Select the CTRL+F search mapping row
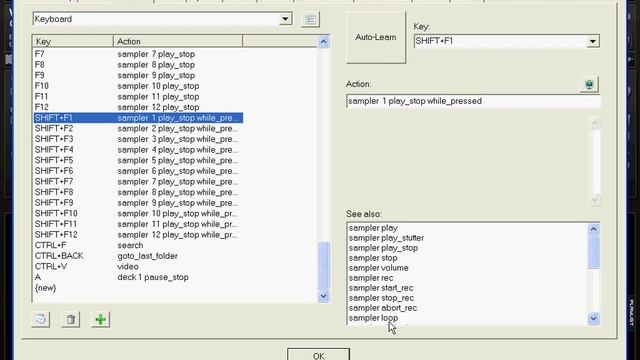 click(x=138, y=245)
